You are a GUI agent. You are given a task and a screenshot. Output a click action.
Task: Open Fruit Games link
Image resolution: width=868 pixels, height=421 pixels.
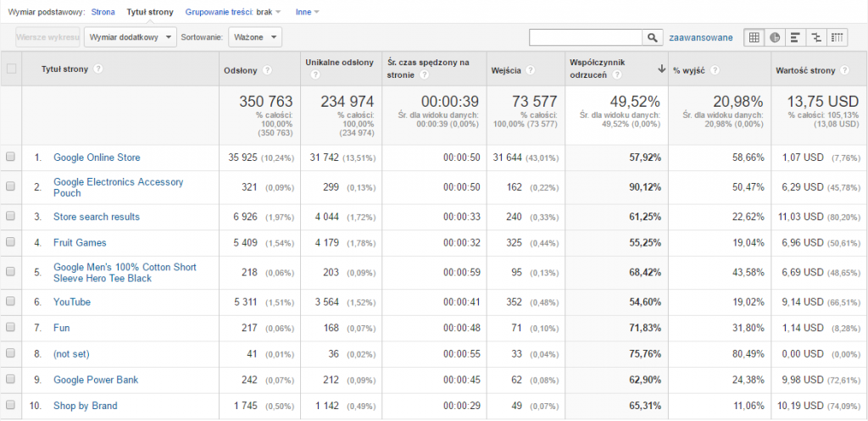point(80,242)
